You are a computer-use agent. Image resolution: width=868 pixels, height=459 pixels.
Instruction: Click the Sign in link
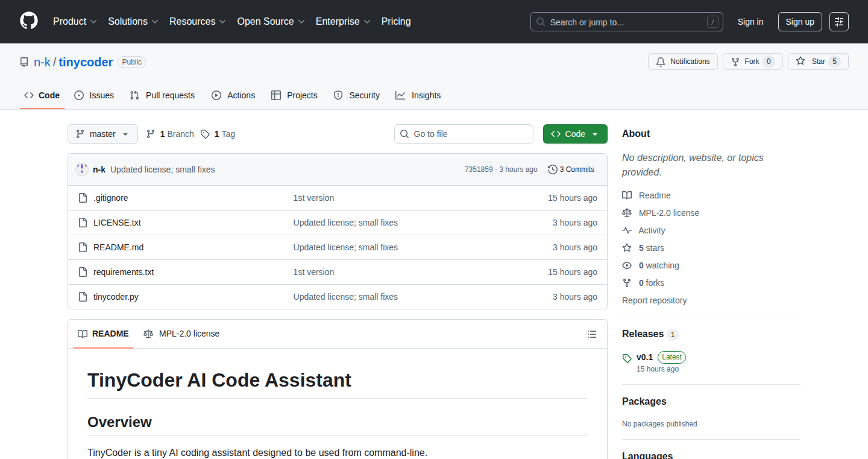tap(750, 22)
